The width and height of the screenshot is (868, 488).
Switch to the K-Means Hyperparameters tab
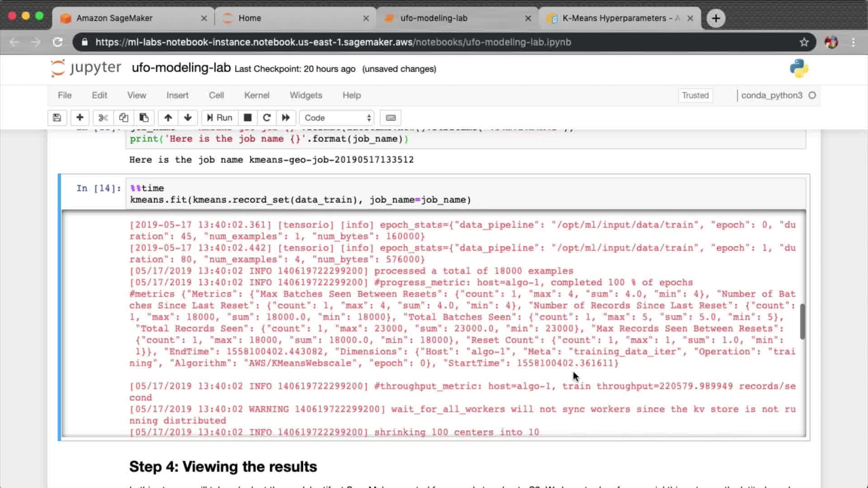click(615, 18)
